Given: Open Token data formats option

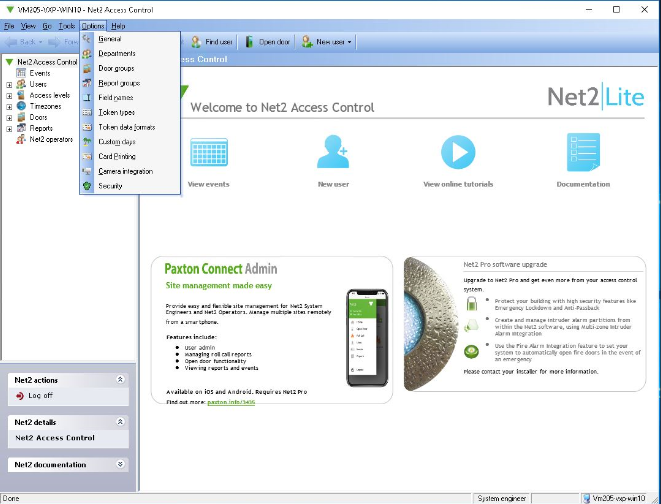Looking at the screenshot, I should pyautogui.click(x=130, y=127).
